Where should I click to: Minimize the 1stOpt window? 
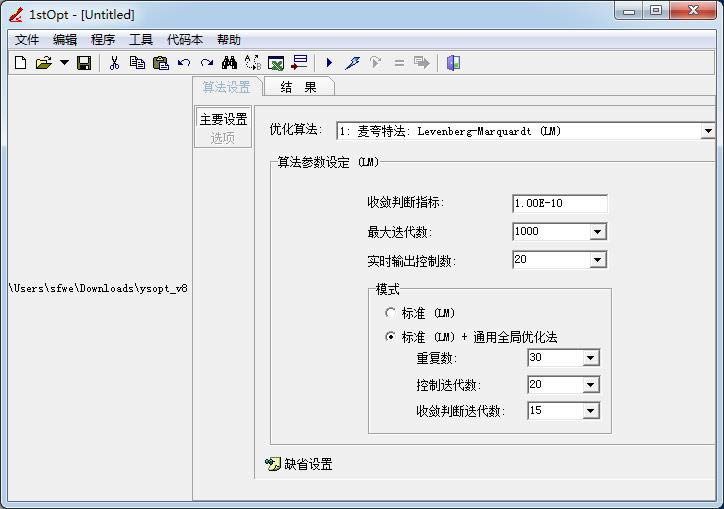pos(628,11)
